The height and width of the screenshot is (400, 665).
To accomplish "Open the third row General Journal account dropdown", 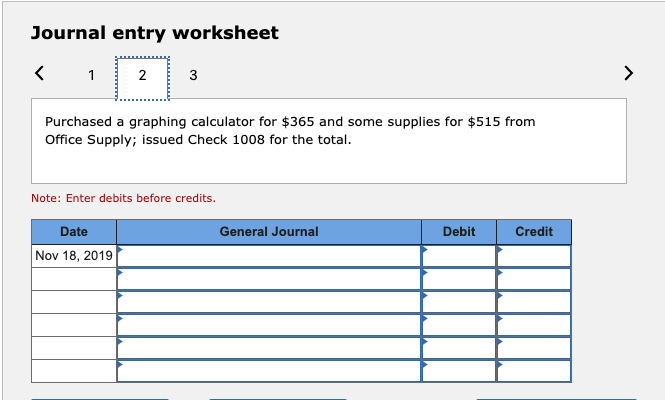I will click(269, 302).
